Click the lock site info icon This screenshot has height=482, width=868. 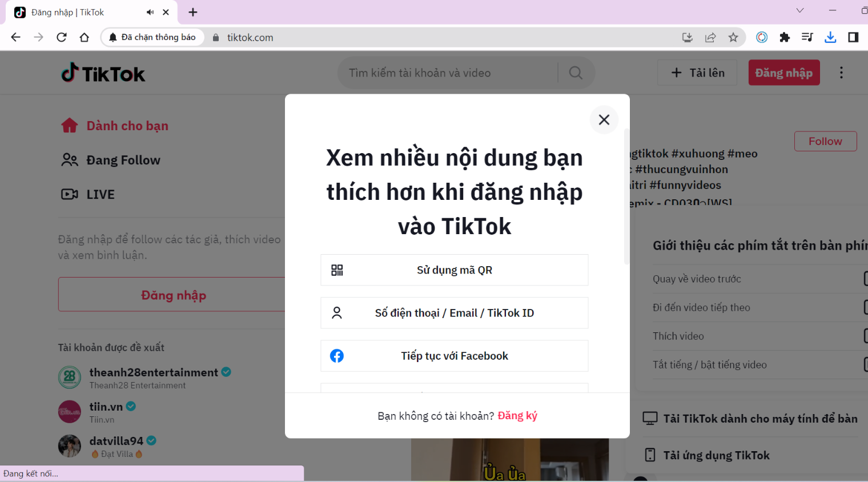coord(216,37)
